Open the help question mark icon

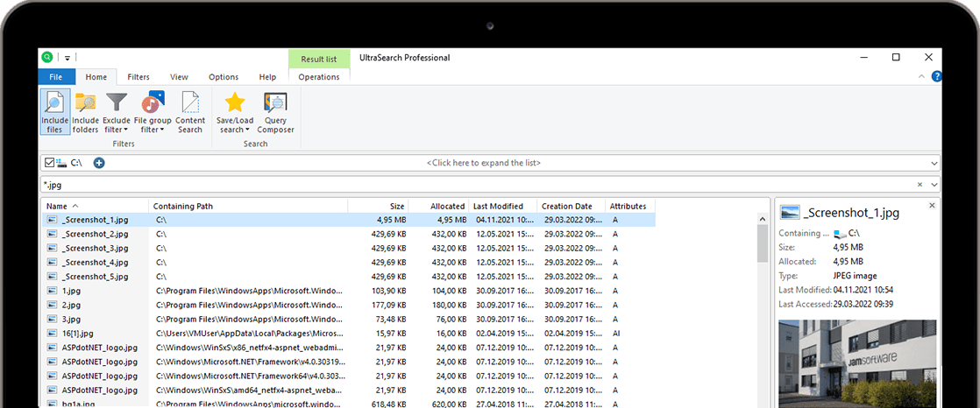coord(936,77)
